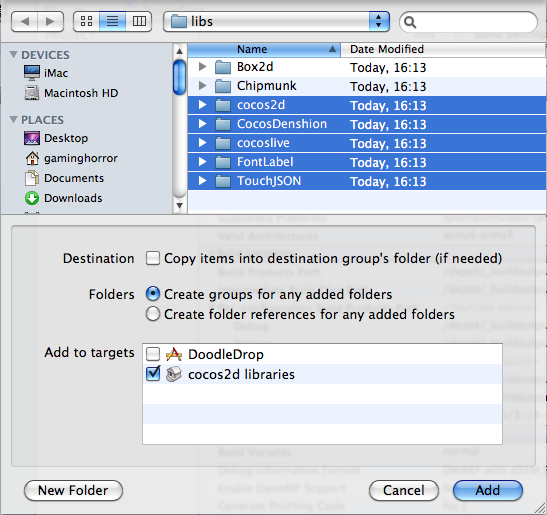Check the DoodleDrop target checkbox
Image resolution: width=547 pixels, height=515 pixels.
[153, 354]
